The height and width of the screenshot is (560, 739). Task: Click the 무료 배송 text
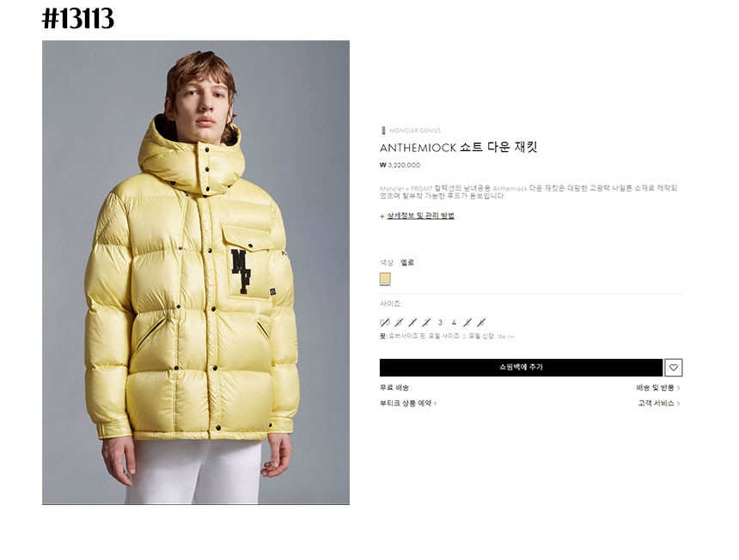click(x=394, y=387)
